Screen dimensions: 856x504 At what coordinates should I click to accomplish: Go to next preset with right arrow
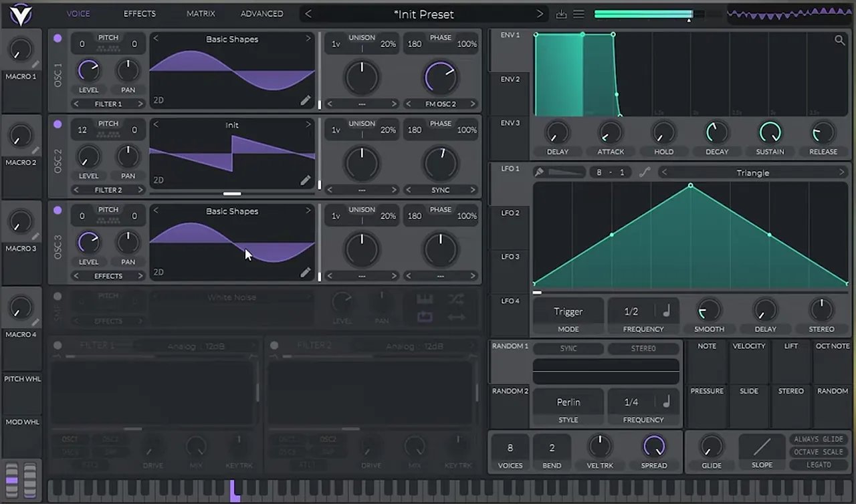click(540, 14)
